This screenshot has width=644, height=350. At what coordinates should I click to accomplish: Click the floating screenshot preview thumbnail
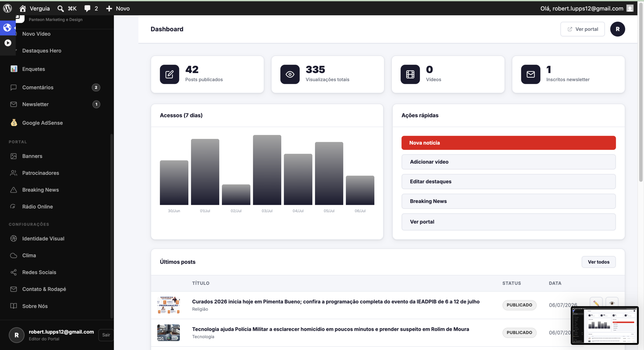tap(605, 325)
